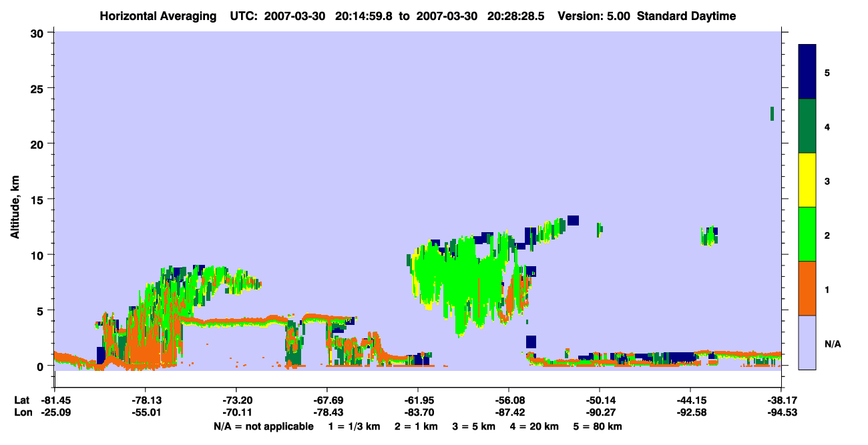Click the longitude value -70.11
Viewport: 868px width, 445px height.
(236, 413)
